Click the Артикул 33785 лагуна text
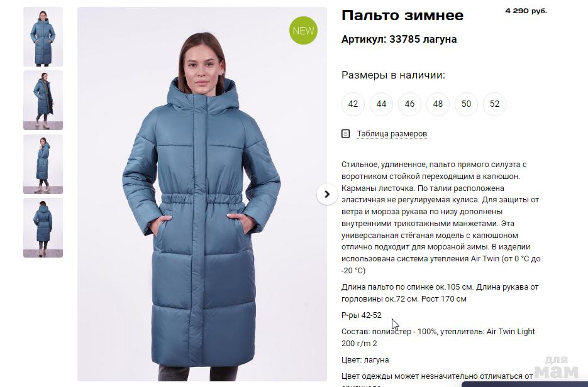Image resolution: width=588 pixels, height=387 pixels. pyautogui.click(x=399, y=39)
